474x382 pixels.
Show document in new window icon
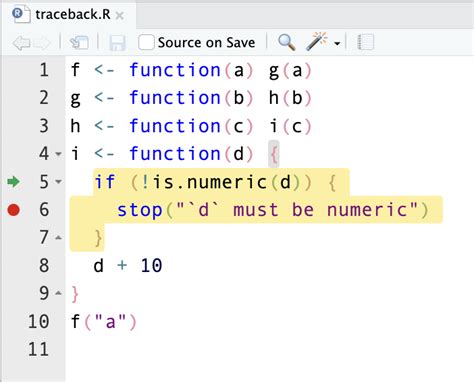(79, 43)
